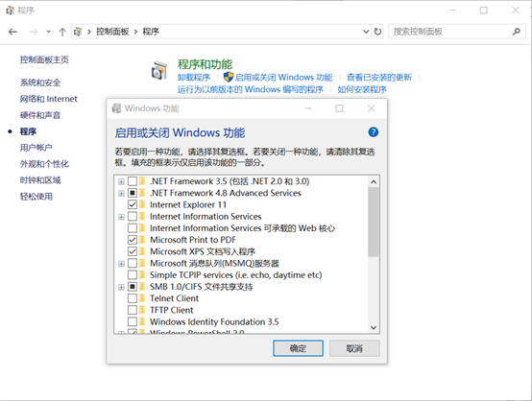Open 时钟和区域 category

click(x=40, y=180)
